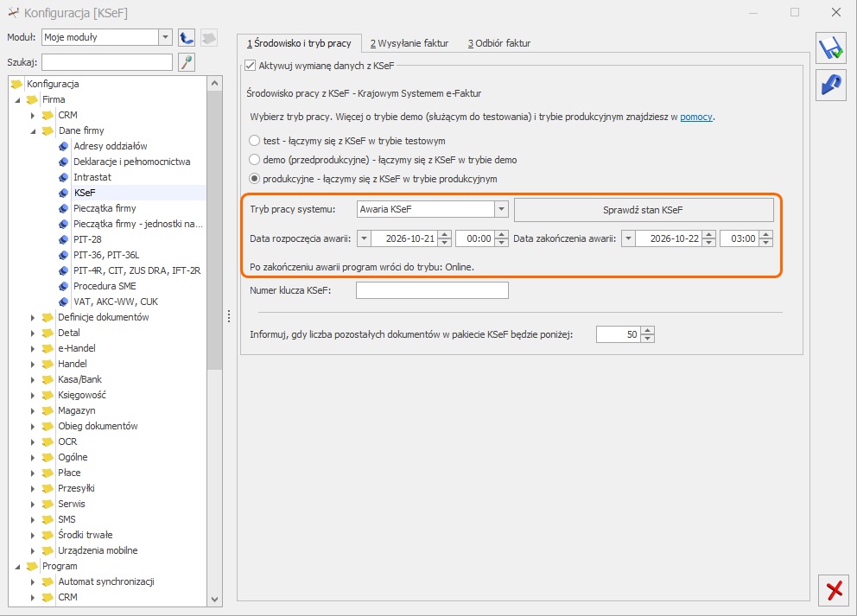Click the blue back arrow beside Moduł
The image size is (857, 616).
(x=187, y=37)
